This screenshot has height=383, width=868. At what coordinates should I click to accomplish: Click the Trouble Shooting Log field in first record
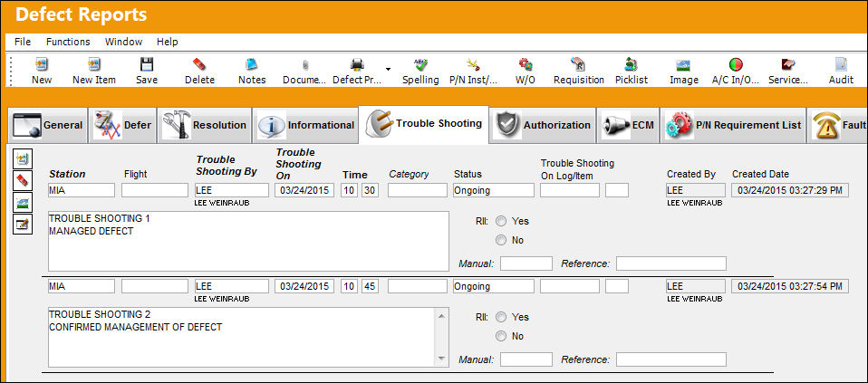pyautogui.click(x=570, y=190)
